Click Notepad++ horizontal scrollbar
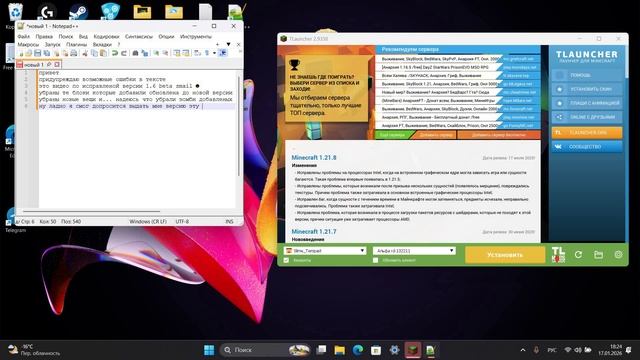 pyautogui.click(x=91, y=211)
